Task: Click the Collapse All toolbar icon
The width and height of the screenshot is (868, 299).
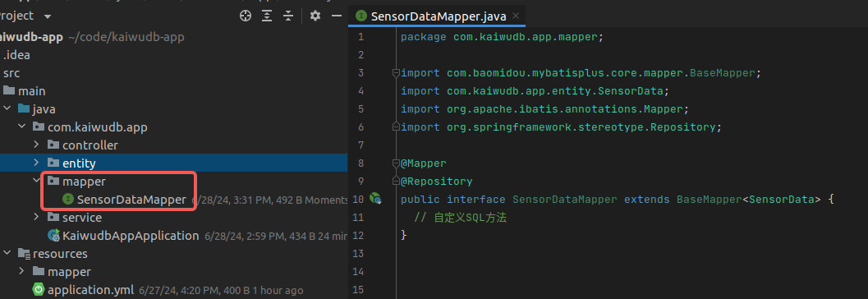Action: pyautogui.click(x=288, y=16)
